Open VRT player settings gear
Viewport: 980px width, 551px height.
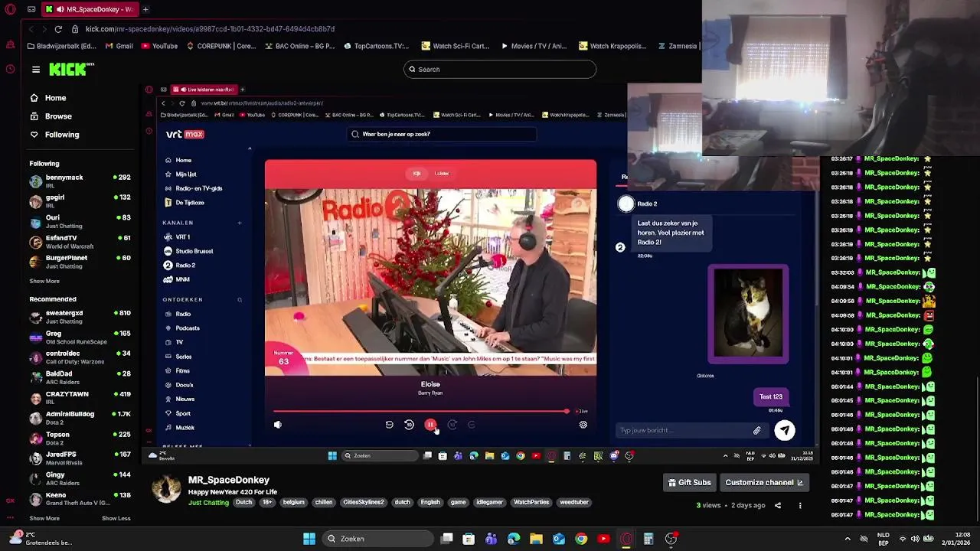tap(583, 425)
